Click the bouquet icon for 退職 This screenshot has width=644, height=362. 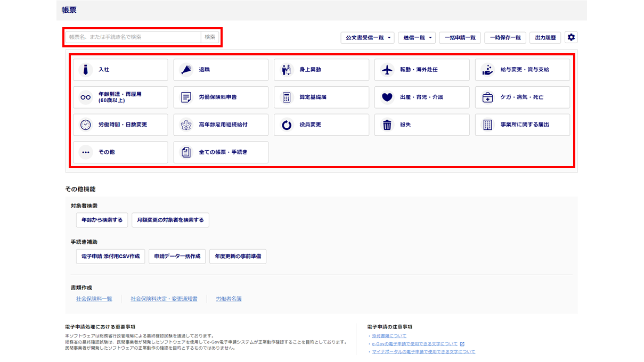[186, 70]
